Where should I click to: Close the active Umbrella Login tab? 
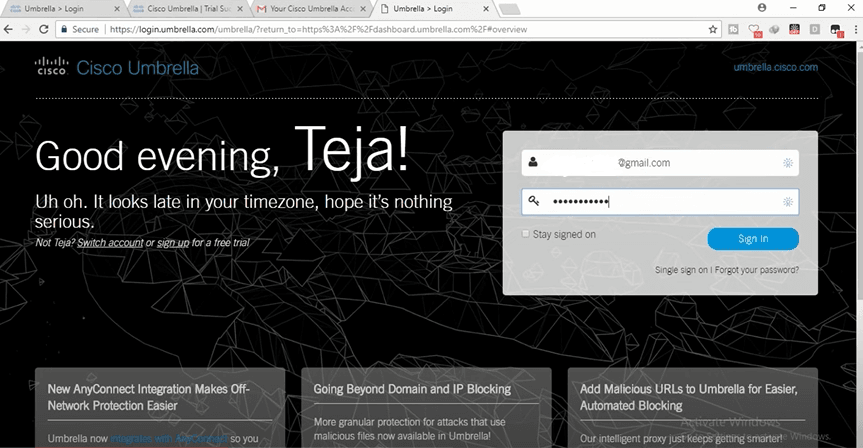(x=486, y=8)
